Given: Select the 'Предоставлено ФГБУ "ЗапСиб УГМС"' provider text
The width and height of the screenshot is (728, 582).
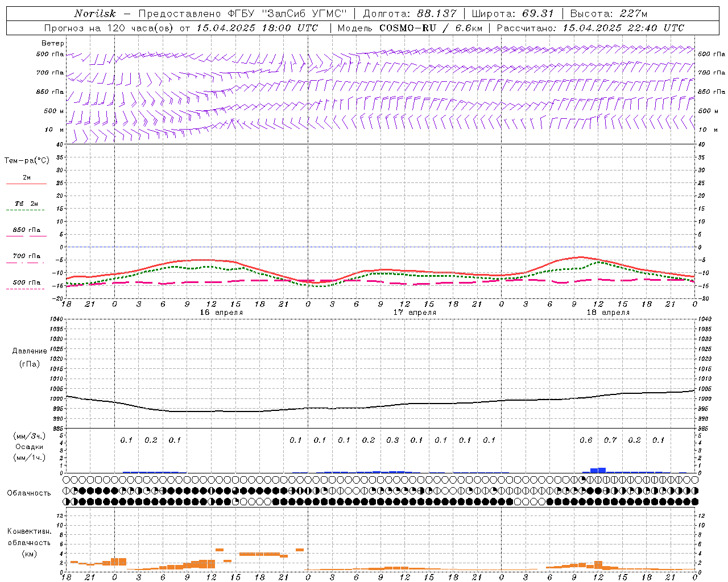Looking at the screenshot, I should pyautogui.click(x=243, y=14).
